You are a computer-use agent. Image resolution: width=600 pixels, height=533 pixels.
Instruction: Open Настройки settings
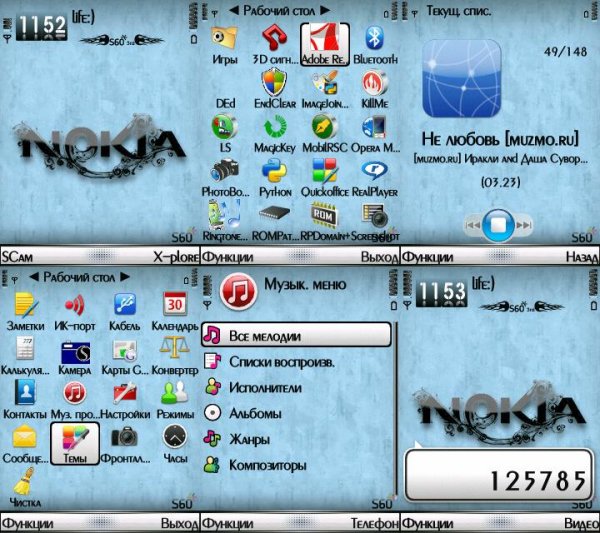point(125,399)
